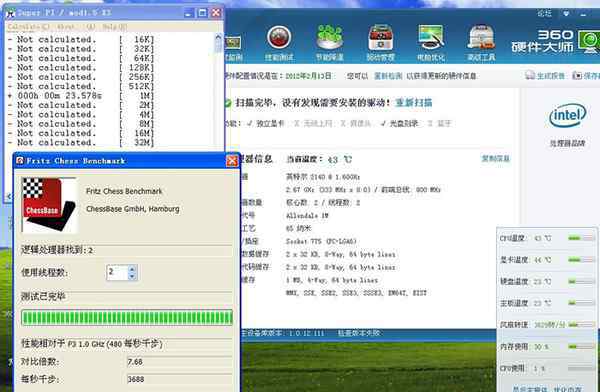
Task: Maximize the Super PI window
Action: [202, 13]
